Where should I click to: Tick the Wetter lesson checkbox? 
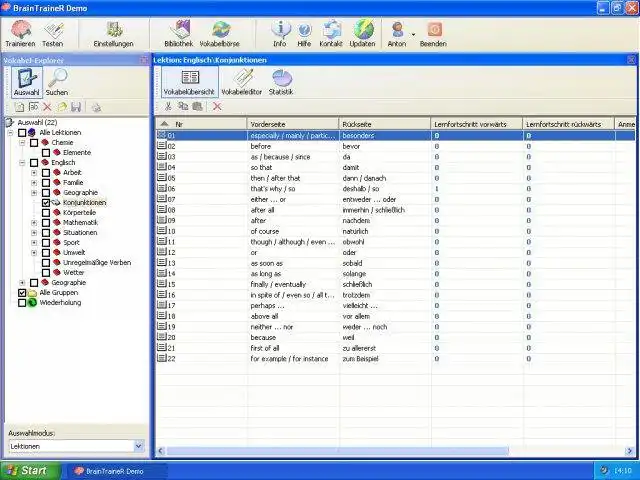click(46, 273)
